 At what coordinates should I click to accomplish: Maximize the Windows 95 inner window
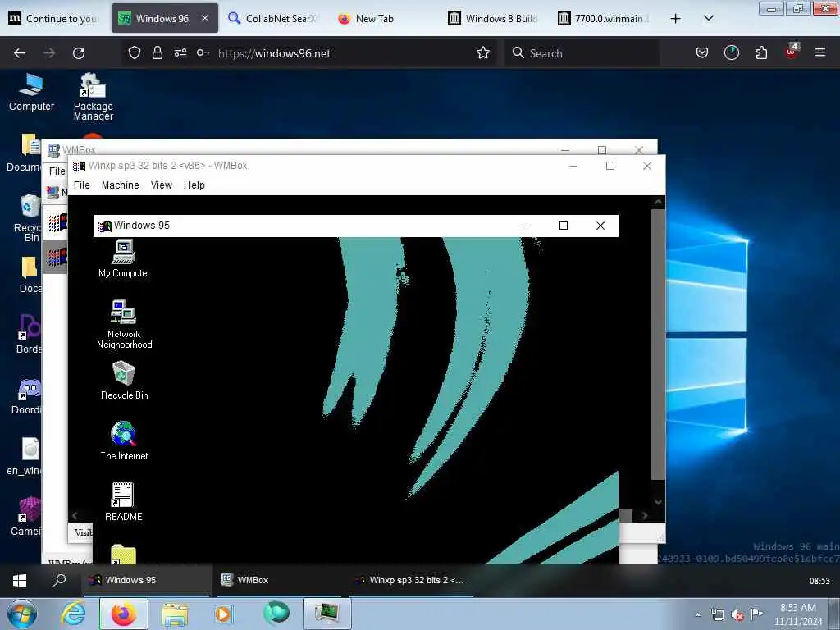(x=563, y=226)
